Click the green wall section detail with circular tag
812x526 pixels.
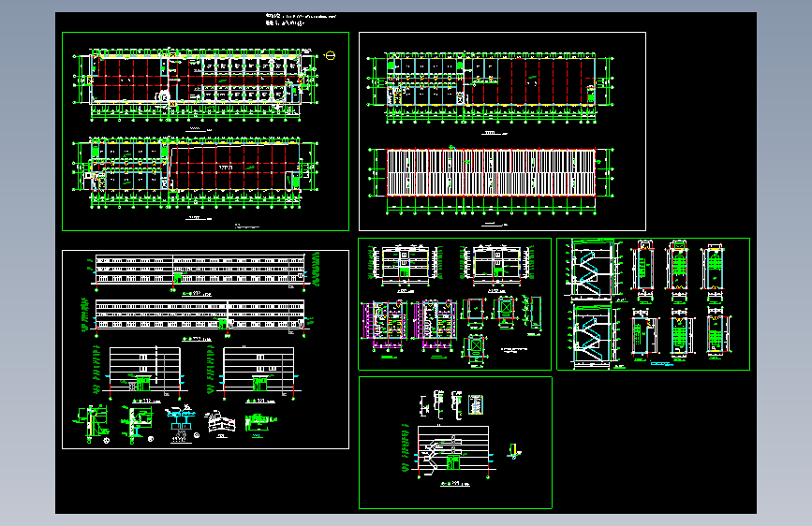(92, 425)
